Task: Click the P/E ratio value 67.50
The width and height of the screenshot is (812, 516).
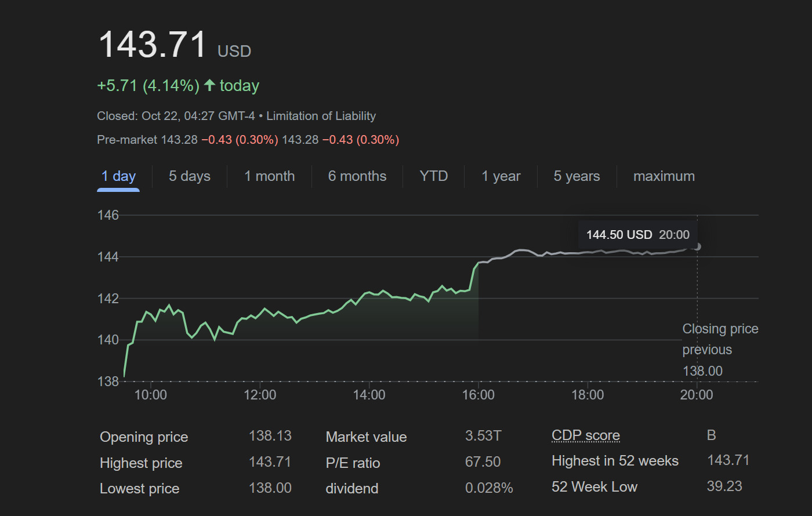Action: point(483,462)
